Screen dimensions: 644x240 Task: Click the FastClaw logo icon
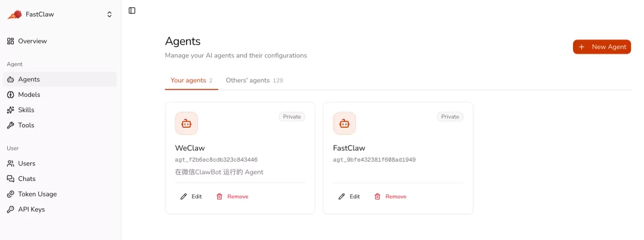click(x=14, y=14)
